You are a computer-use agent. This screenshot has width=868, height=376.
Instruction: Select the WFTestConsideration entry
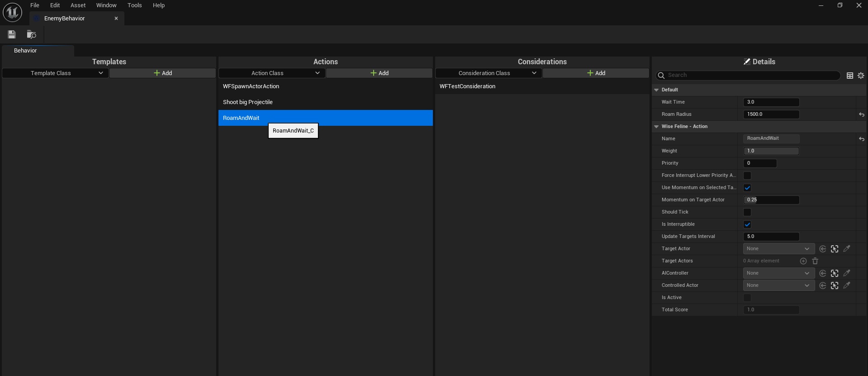(542, 86)
